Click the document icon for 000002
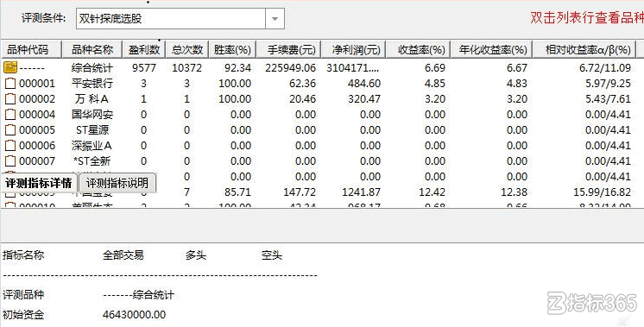The width and height of the screenshot is (644, 327). click(10, 99)
